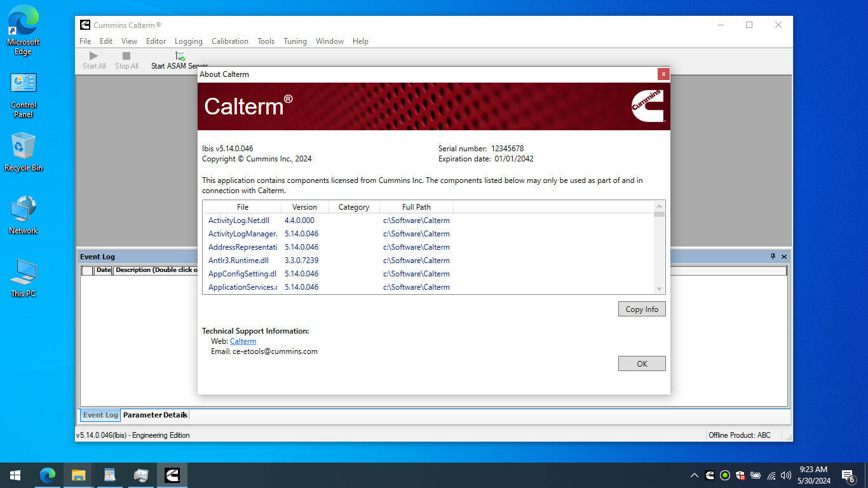Open the Window menu

tap(330, 41)
